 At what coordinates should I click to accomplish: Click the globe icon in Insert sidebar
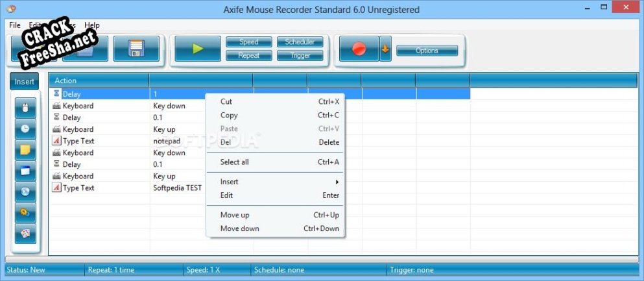[x=25, y=191]
